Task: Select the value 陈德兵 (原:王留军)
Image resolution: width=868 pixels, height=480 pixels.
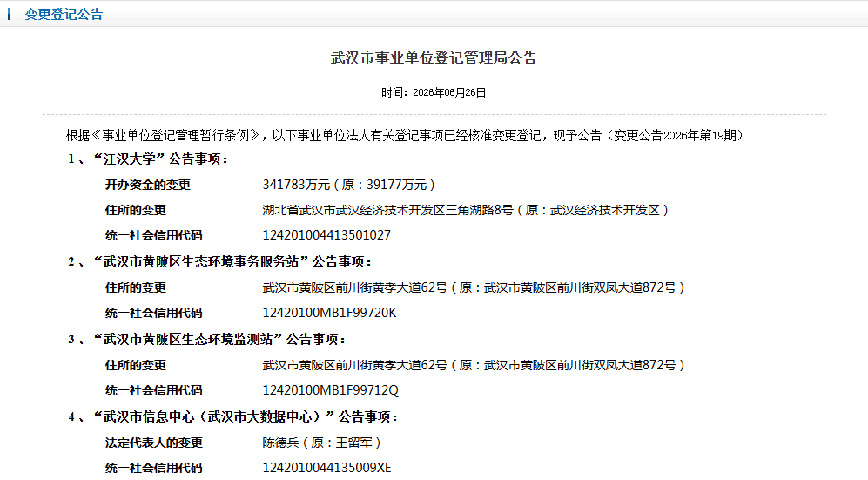Action: [x=321, y=443]
